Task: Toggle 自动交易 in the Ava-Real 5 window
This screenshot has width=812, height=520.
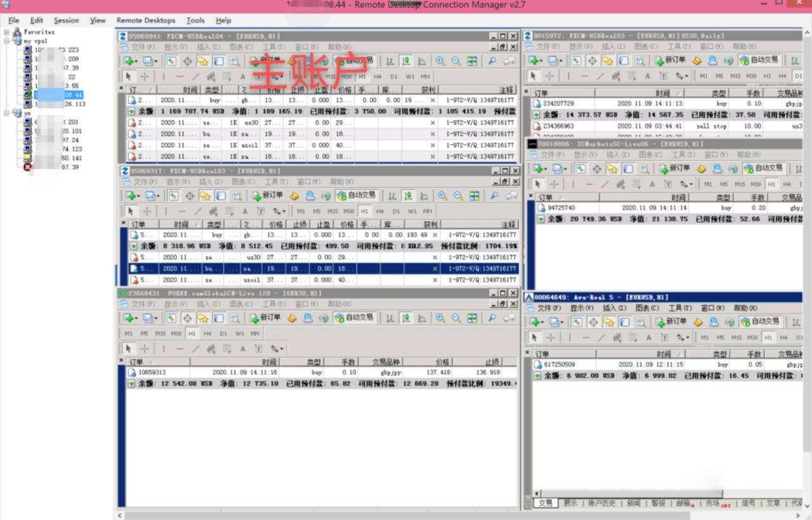Action: [x=760, y=322]
